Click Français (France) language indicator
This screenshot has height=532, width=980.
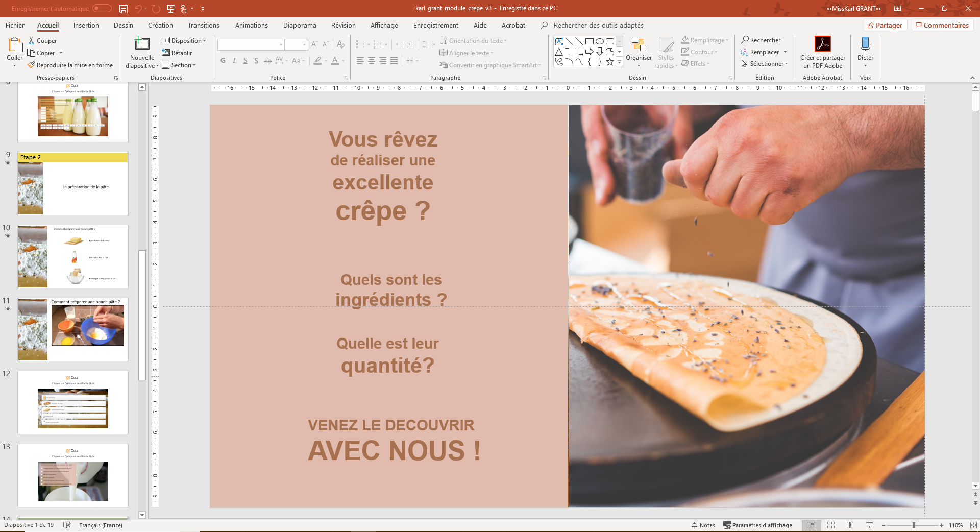tap(101, 525)
